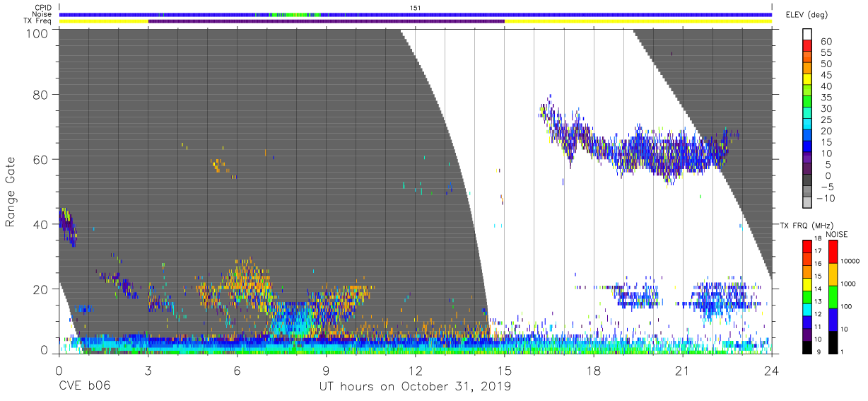The width and height of the screenshot is (868, 401).
Task: Click the 35 label on elevation colorbar
Action: click(825, 97)
